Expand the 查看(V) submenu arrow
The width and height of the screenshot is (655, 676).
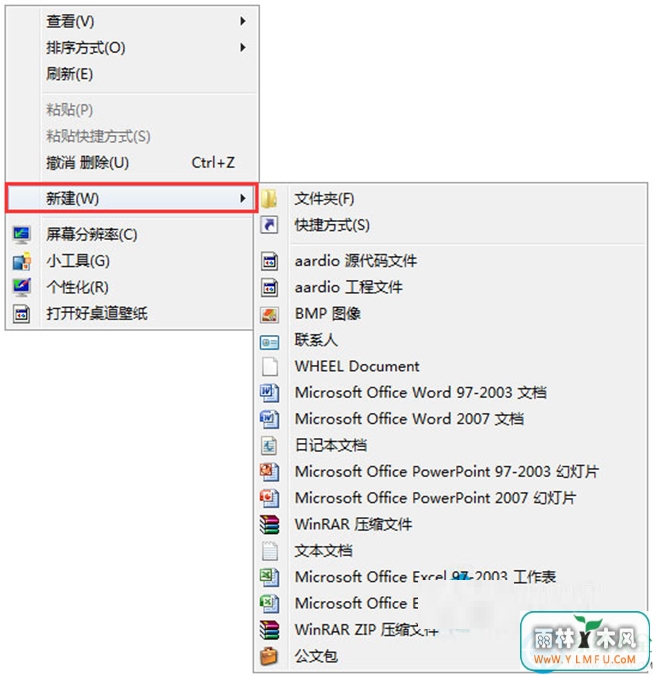click(x=243, y=21)
